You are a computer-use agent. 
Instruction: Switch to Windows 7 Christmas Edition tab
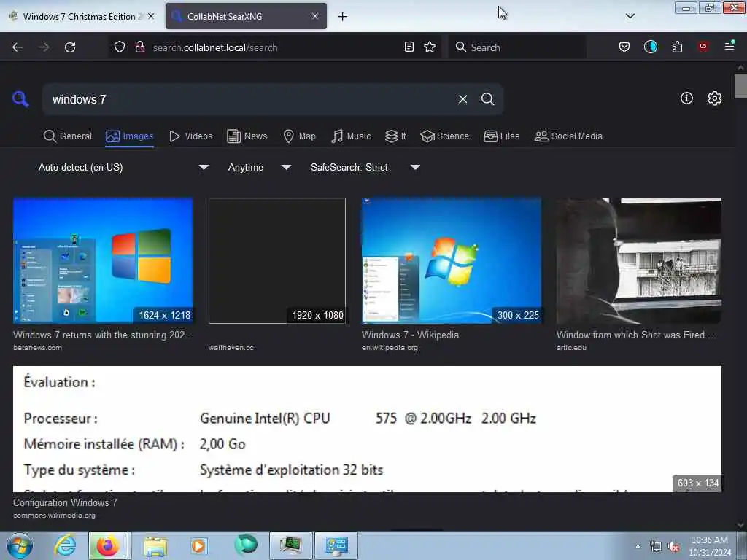coord(82,16)
